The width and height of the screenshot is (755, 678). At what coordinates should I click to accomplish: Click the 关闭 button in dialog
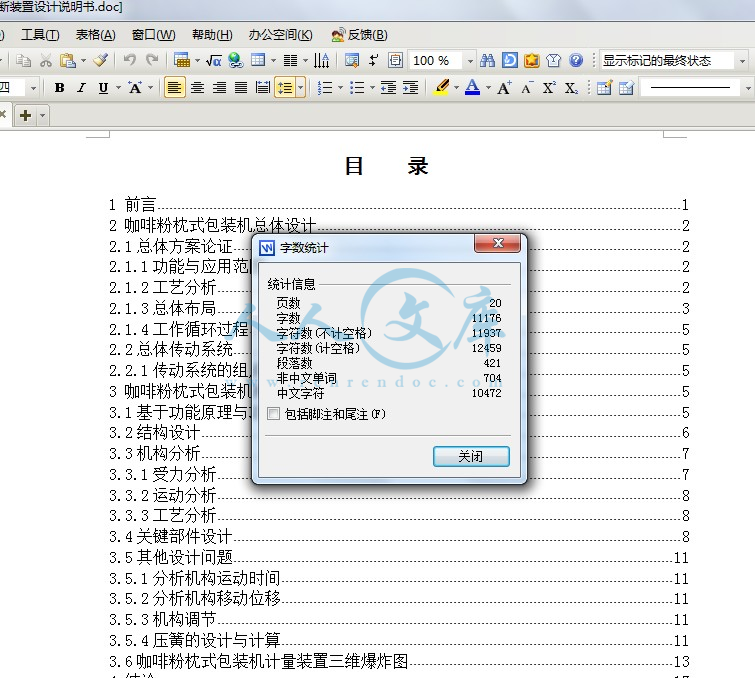(x=471, y=456)
